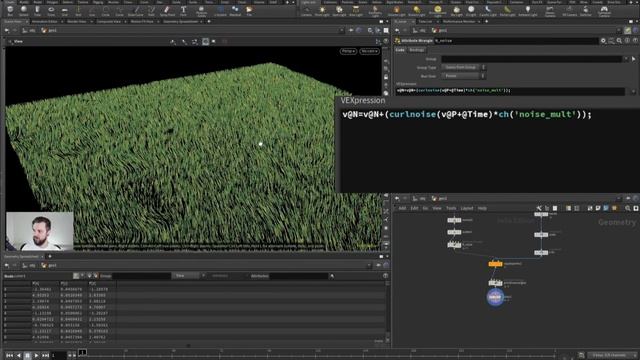Image resolution: width=640 pixels, height=360 pixels.
Task: Click group selection arrow in parameters
Action: (633, 59)
